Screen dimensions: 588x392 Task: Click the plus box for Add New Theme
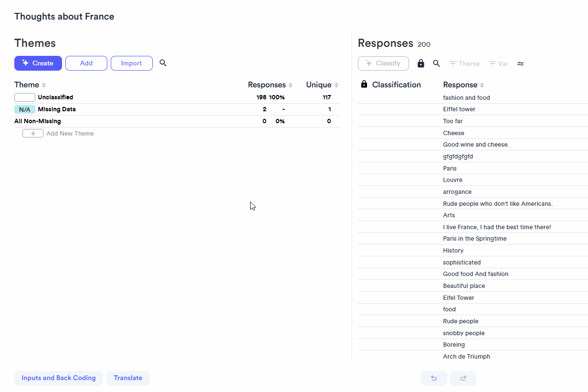click(x=33, y=134)
